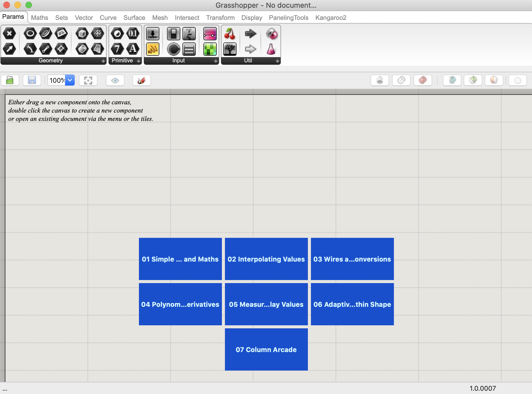The image size is (532, 394).
Task: Switch to the Kangaroo2 tab
Action: point(331,18)
